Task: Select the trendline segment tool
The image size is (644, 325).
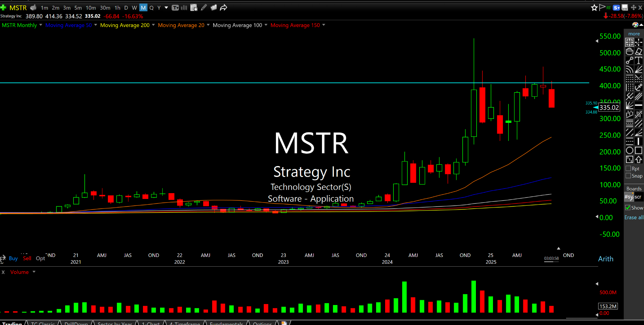Action: point(630,60)
